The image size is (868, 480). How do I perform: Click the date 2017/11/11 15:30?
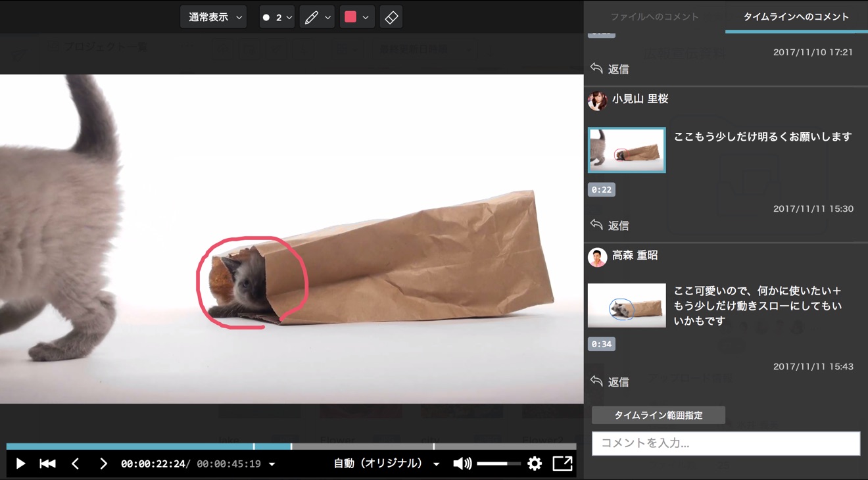point(813,208)
